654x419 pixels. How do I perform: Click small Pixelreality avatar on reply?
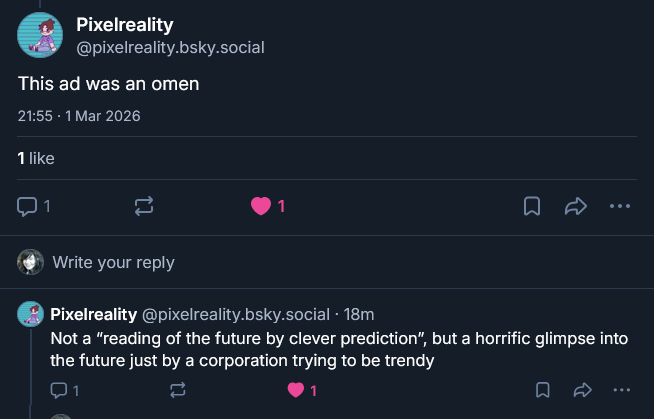point(30,314)
